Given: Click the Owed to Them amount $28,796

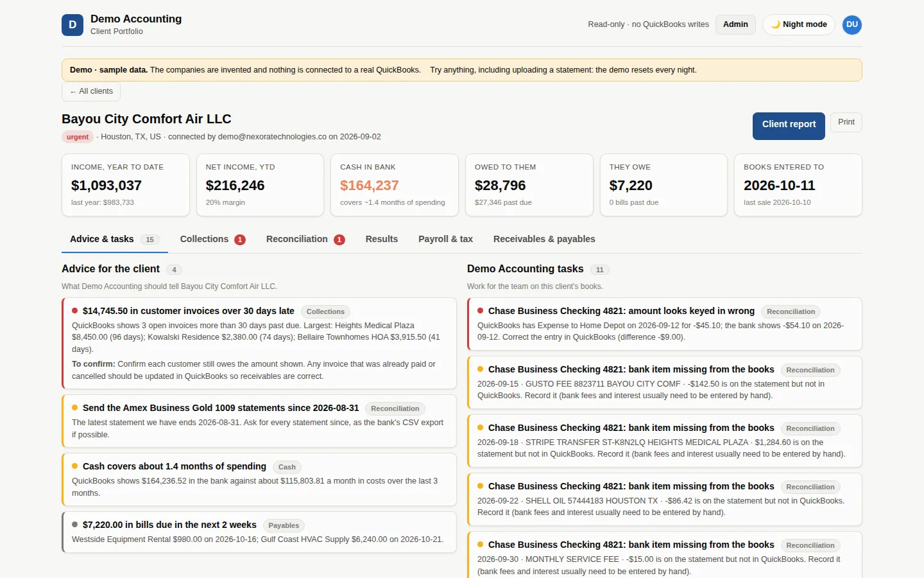Looking at the screenshot, I should pos(501,186).
